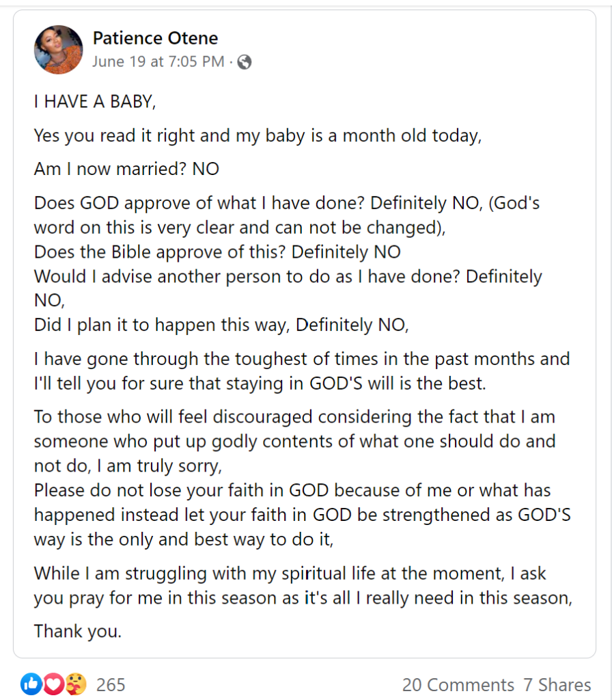Click the red heart Love reaction icon
The height and width of the screenshot is (700, 612).
tap(53, 684)
